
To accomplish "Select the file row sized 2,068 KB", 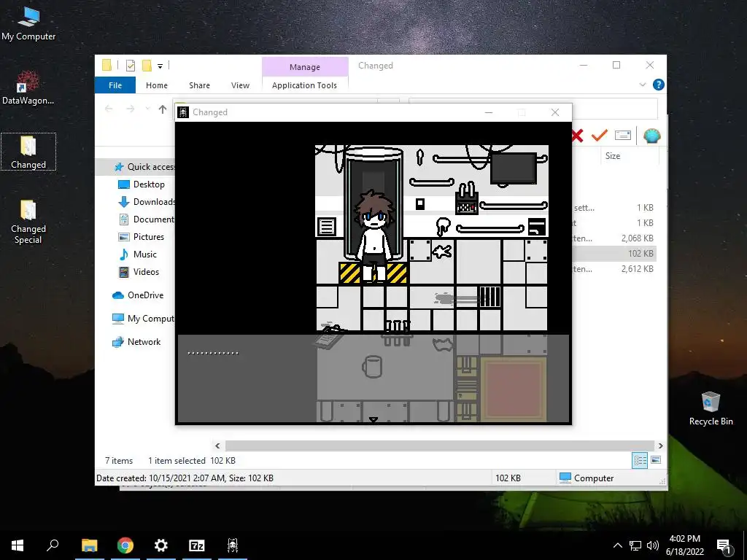I will pyautogui.click(x=614, y=238).
